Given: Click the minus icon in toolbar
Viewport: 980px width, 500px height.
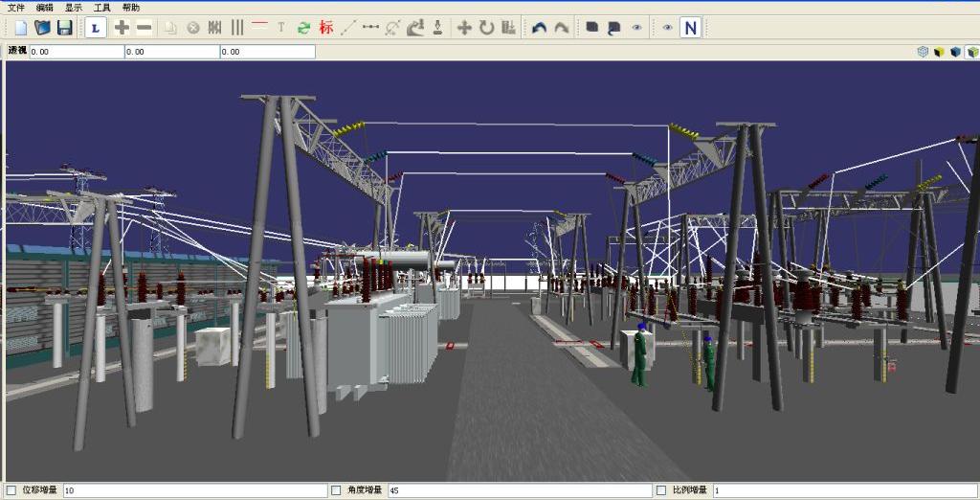Looking at the screenshot, I should click(144, 28).
